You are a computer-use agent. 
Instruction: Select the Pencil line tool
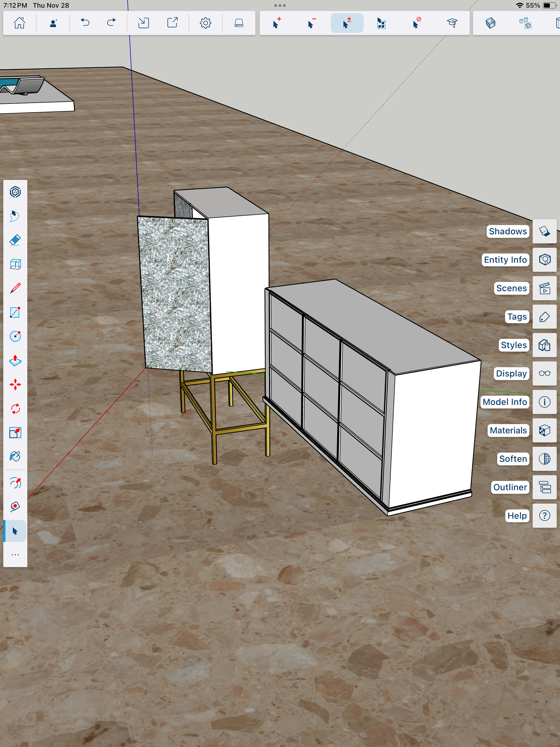point(15,288)
